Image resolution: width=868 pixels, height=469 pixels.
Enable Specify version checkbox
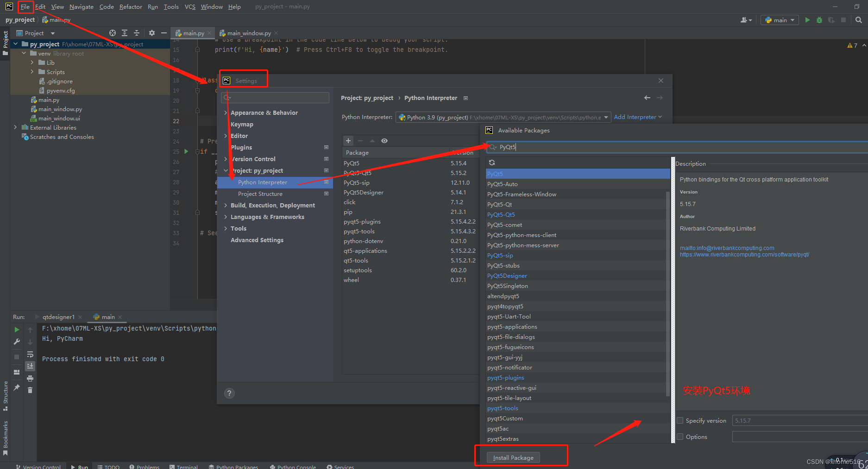tap(680, 420)
